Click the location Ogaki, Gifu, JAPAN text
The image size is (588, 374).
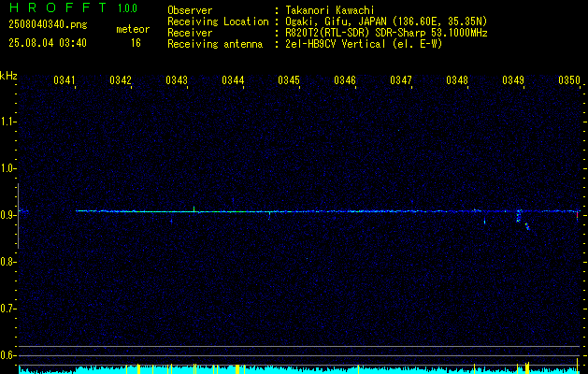coord(386,22)
